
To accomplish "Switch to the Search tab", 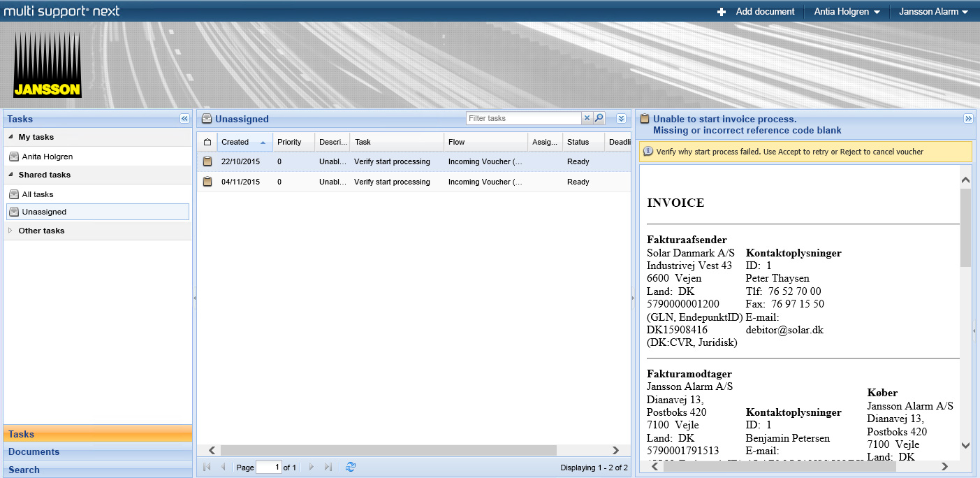I will coord(98,470).
